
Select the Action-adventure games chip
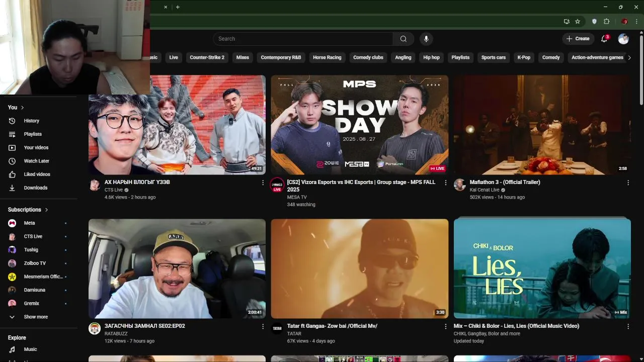pyautogui.click(x=597, y=57)
